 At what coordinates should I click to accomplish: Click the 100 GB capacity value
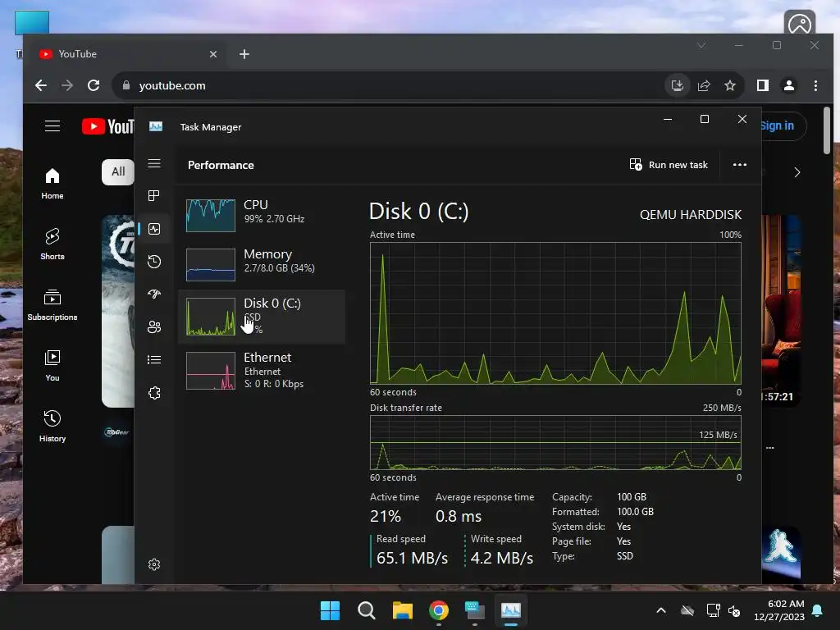click(x=632, y=497)
